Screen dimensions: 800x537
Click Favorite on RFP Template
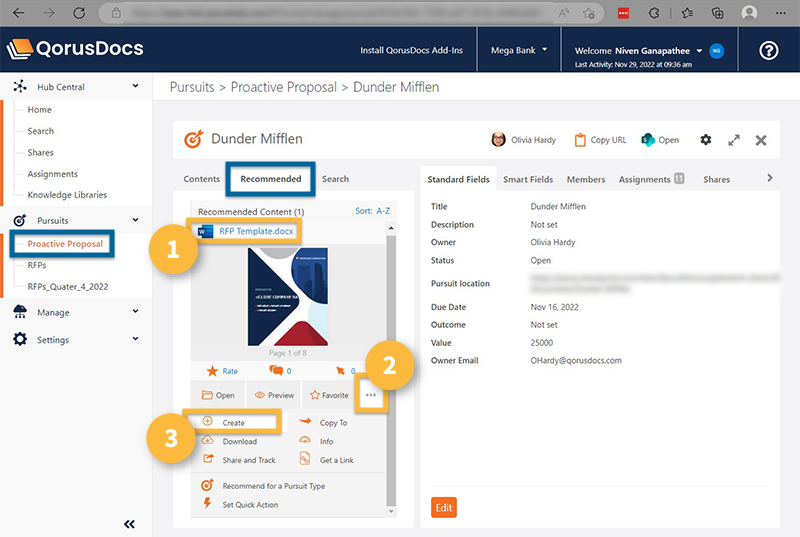tap(329, 395)
